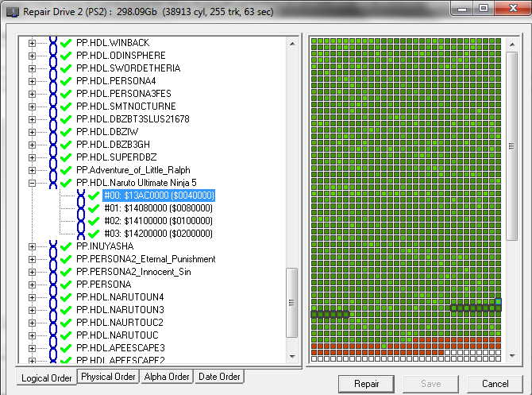The height and width of the screenshot is (395, 532).
Task: Click the disk map scroll-up arrow
Action: pyautogui.click(x=512, y=45)
